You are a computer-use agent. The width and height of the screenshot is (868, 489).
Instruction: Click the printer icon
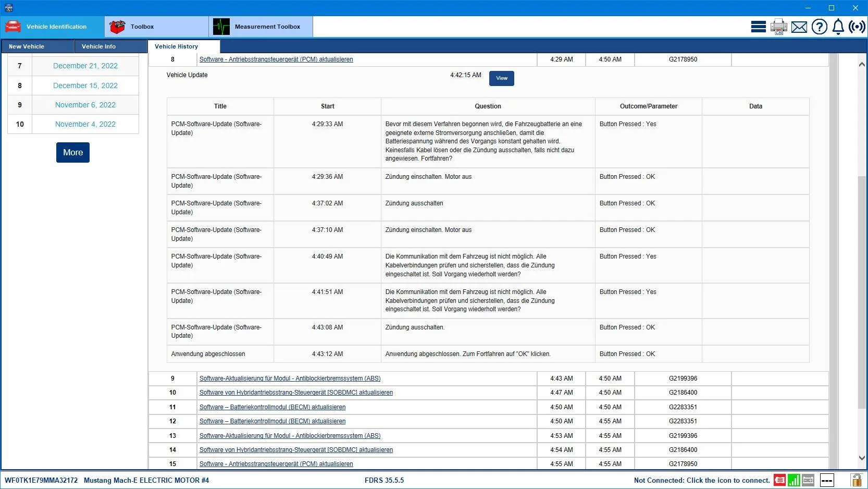(779, 27)
